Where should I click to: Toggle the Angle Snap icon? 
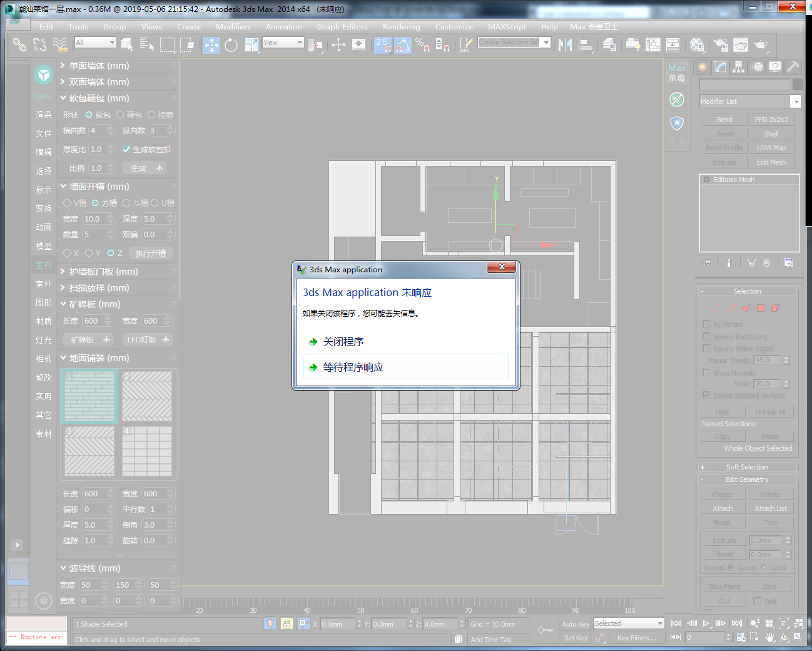tap(403, 44)
